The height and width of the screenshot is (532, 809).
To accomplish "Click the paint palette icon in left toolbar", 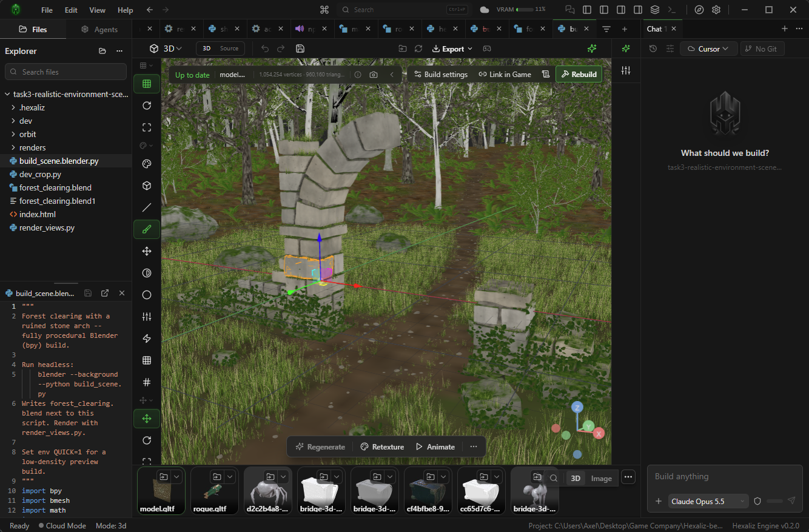I will click(147, 164).
